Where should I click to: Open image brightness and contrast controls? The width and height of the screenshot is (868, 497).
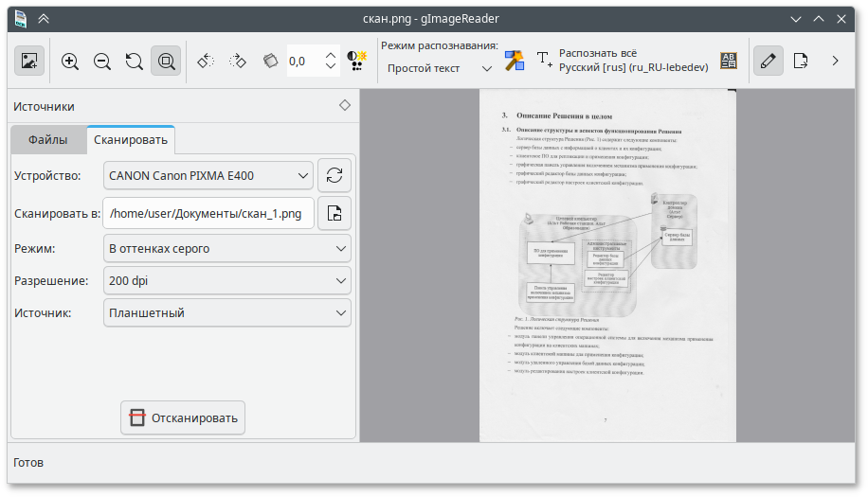click(357, 61)
